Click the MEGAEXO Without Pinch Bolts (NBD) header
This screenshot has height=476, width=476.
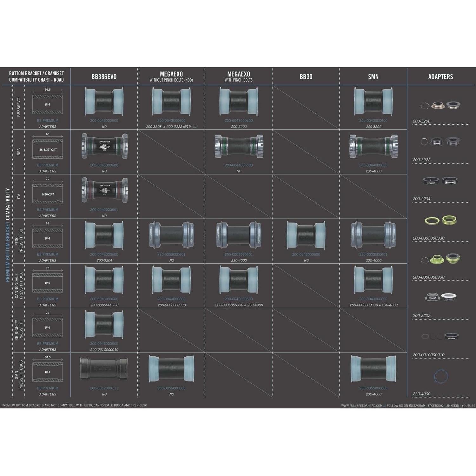click(x=171, y=77)
